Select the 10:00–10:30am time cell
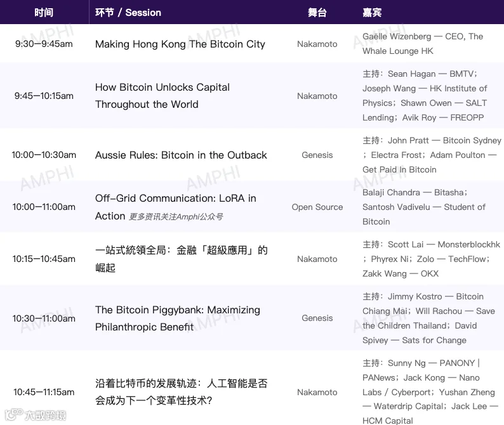The height and width of the screenshot is (425, 504). tap(44, 155)
